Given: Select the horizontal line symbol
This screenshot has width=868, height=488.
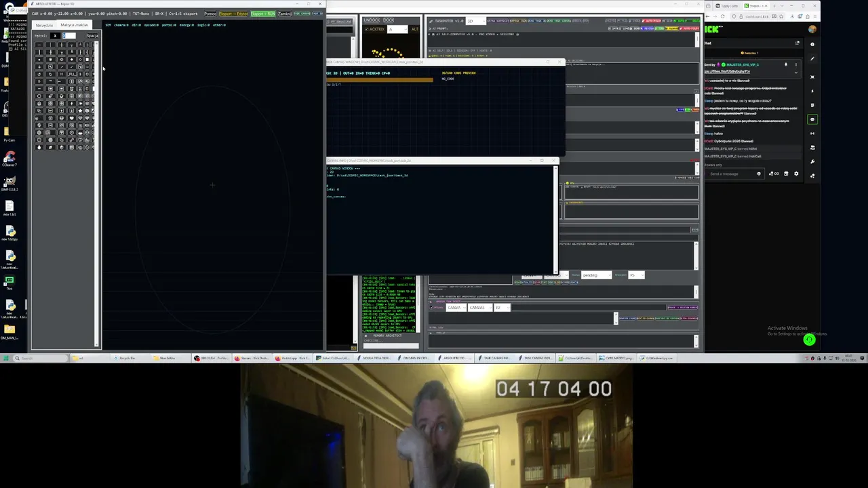Looking at the screenshot, I should (39, 45).
